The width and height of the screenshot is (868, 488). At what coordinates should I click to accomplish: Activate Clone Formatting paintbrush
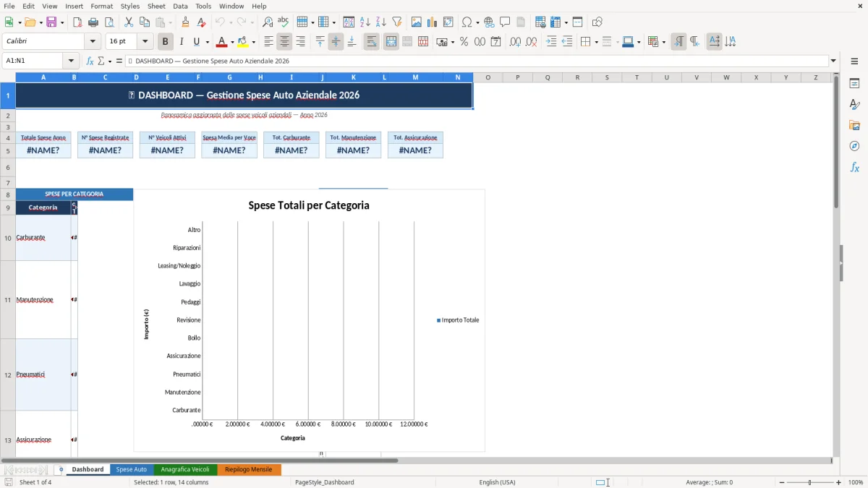(x=186, y=22)
